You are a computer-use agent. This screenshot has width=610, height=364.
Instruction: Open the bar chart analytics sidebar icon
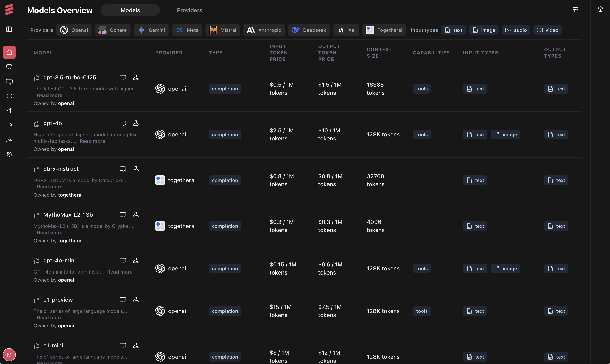point(9,111)
